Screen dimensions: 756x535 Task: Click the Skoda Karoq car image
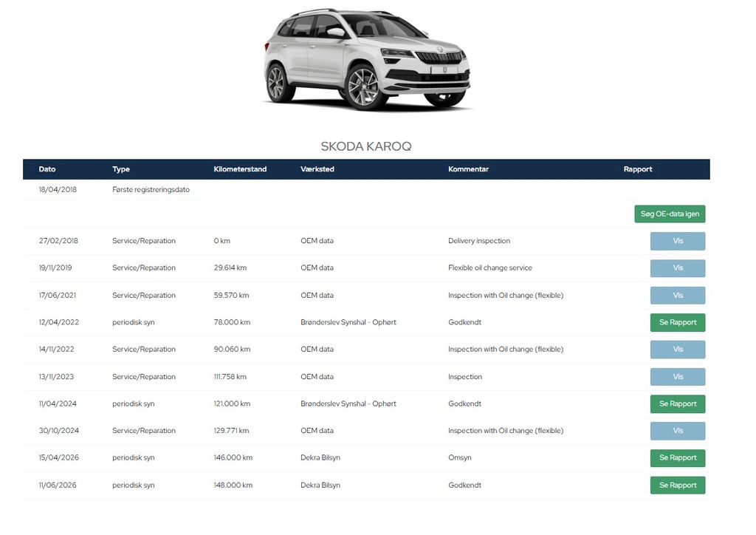[367, 59]
